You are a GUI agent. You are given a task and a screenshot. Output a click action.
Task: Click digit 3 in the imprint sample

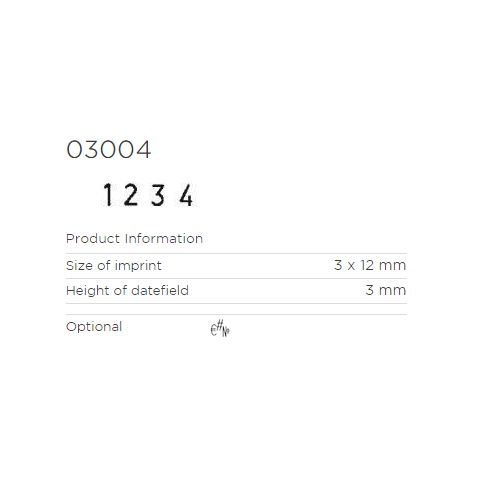click(158, 195)
